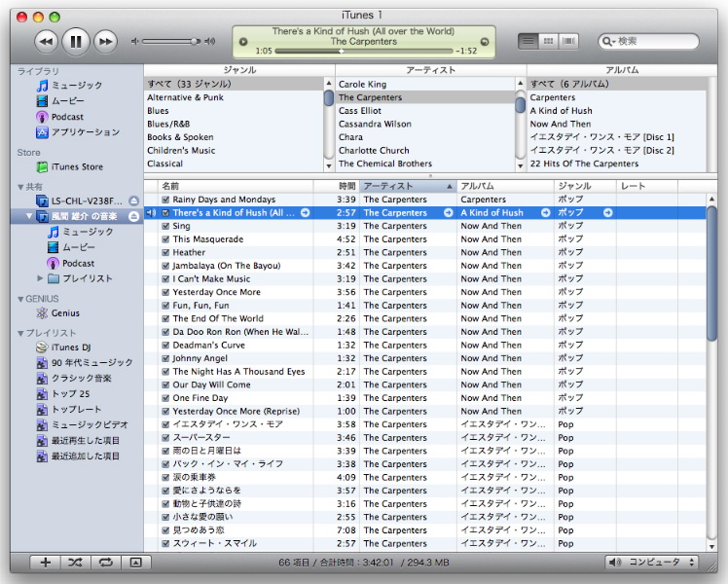
Task: Toggle the repeat button
Action: 105,562
